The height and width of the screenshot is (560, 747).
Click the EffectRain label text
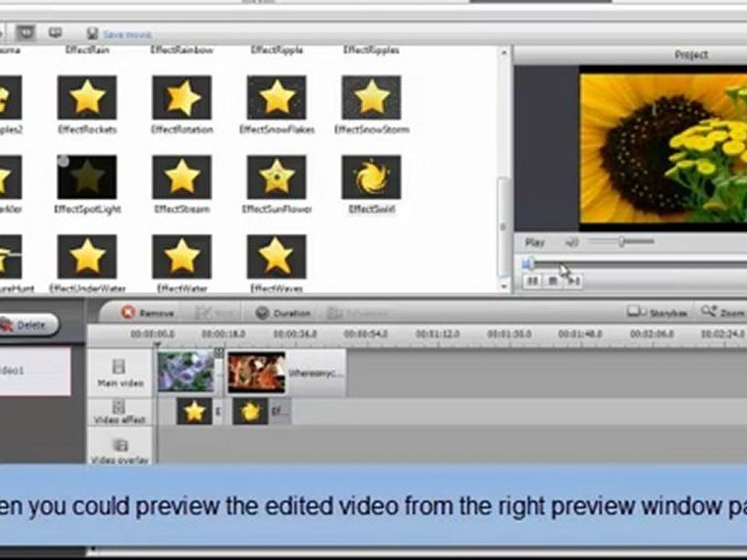point(87,50)
